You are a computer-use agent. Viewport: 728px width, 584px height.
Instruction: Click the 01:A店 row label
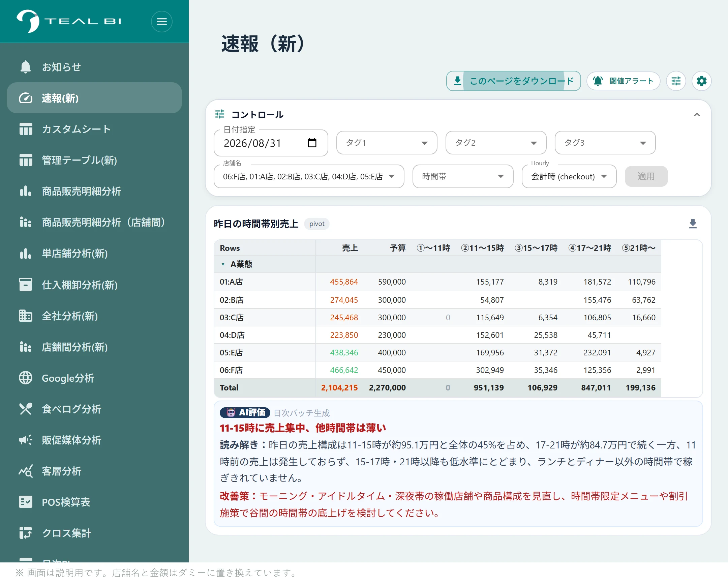click(x=231, y=282)
